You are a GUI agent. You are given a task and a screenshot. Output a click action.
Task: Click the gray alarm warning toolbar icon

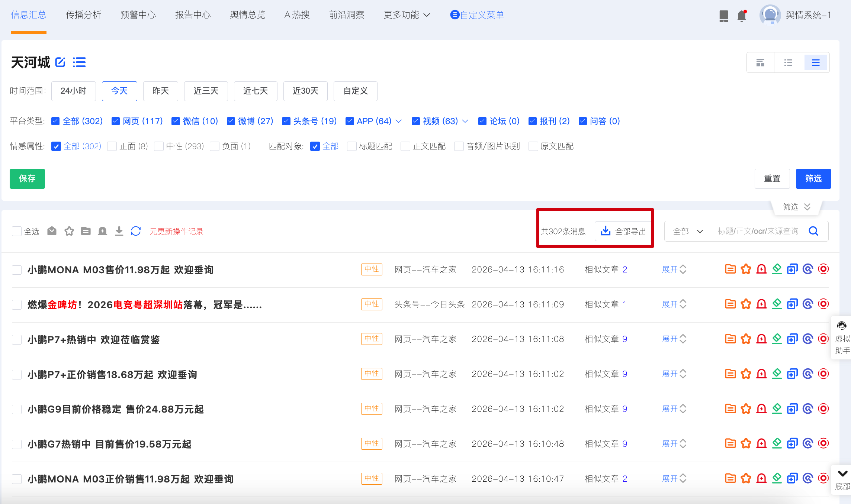102,231
